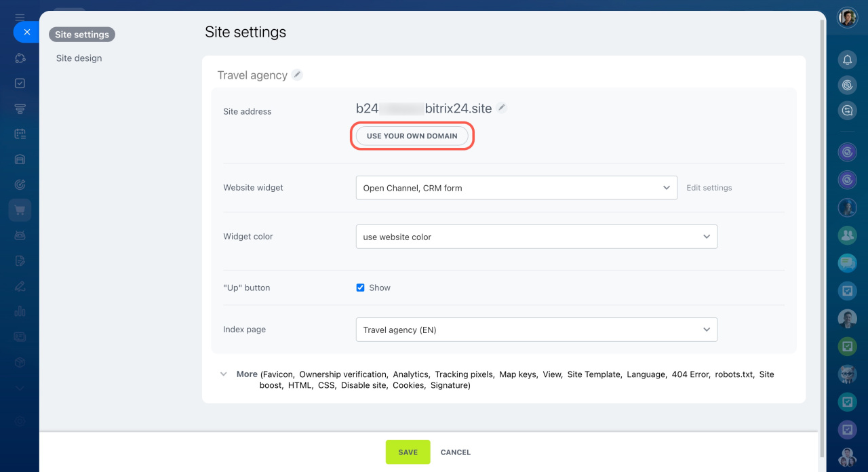Open the gear settings icon in left sidebar

click(20, 421)
